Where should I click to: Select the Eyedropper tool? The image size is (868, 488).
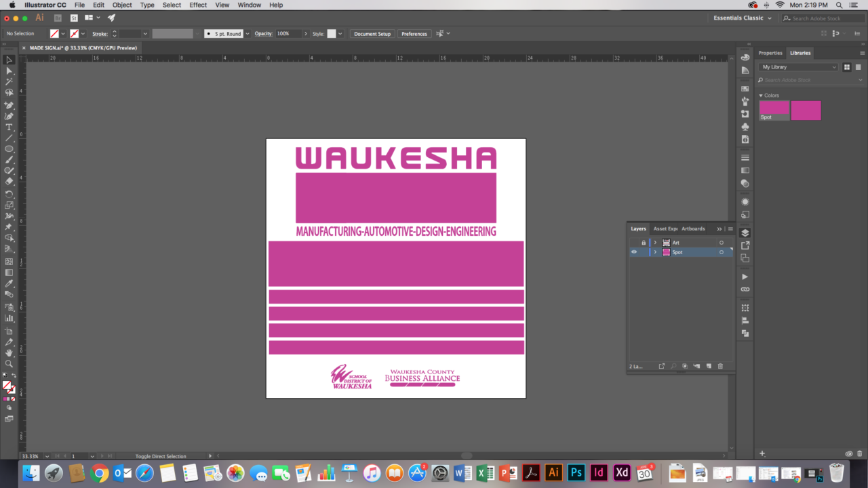click(x=9, y=283)
